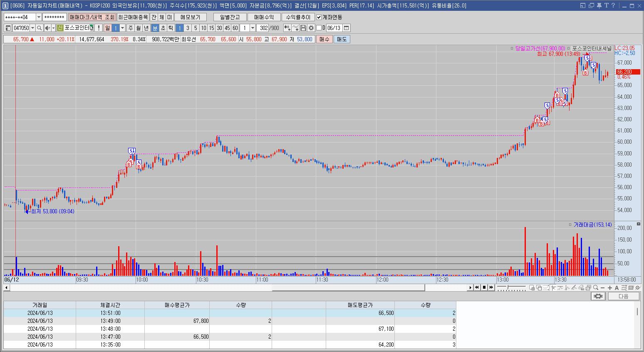Click the 일별잔고 button
644x352 pixels.
coord(230,17)
